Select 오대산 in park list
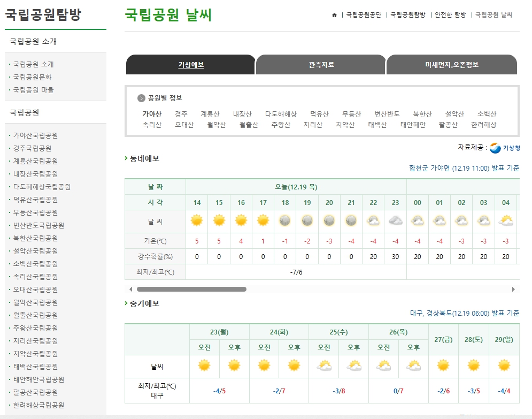This screenshot has width=532, height=419. click(x=184, y=125)
